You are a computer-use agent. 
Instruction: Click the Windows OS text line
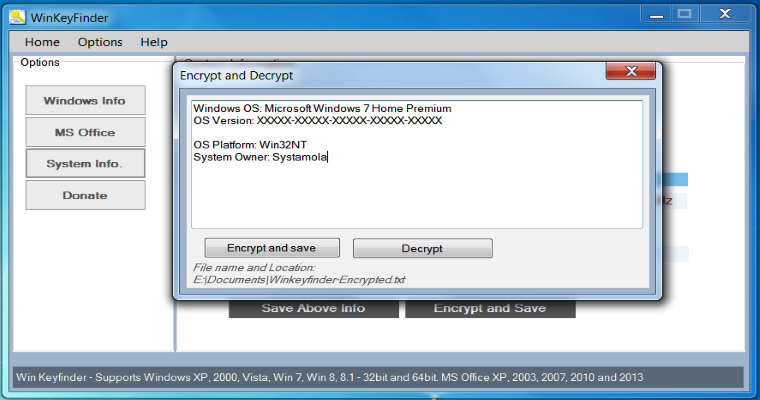322,109
